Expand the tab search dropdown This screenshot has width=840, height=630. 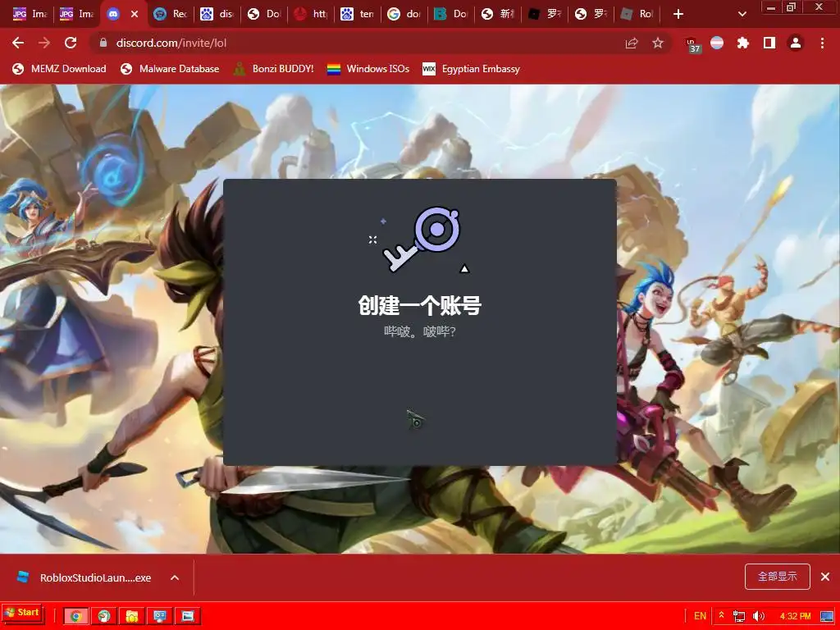[742, 14]
